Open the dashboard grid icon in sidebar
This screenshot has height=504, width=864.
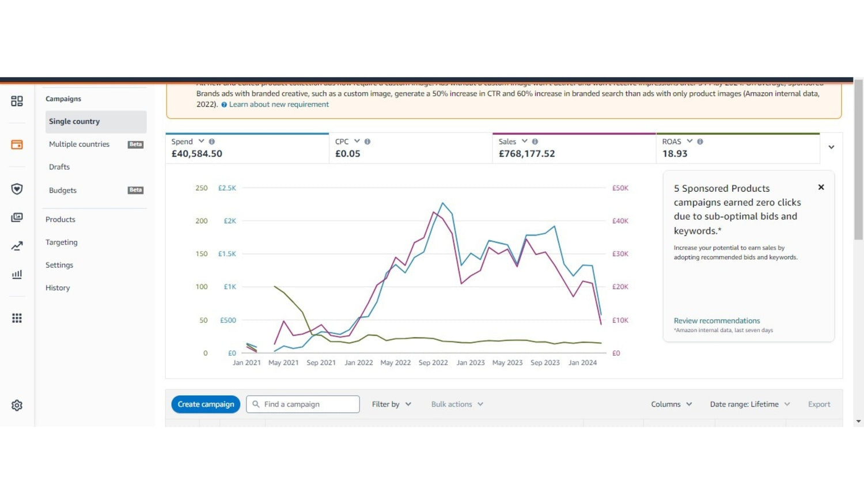(17, 101)
